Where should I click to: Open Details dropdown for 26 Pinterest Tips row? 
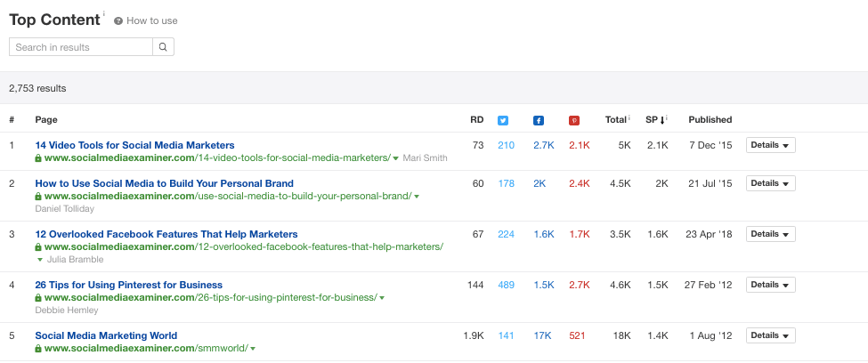(770, 285)
